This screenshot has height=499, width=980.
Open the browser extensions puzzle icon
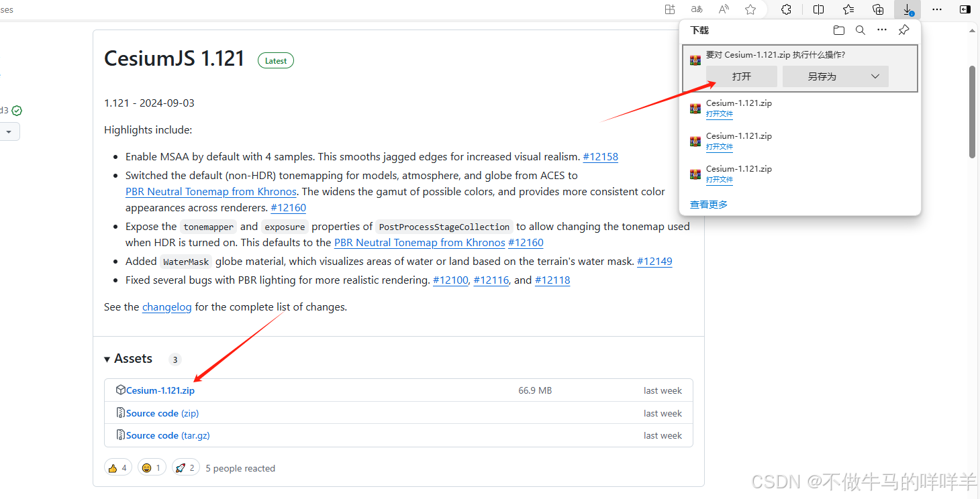pos(786,9)
